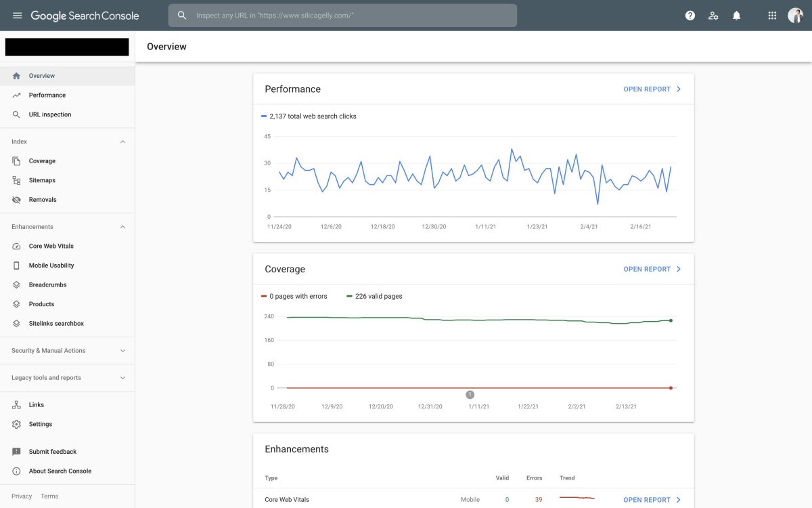Open the Core Web Vitals report link
The width and height of the screenshot is (812, 508).
[652, 500]
